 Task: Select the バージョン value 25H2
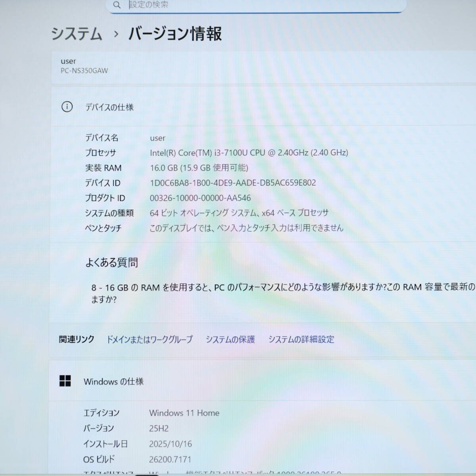pyautogui.click(x=159, y=428)
